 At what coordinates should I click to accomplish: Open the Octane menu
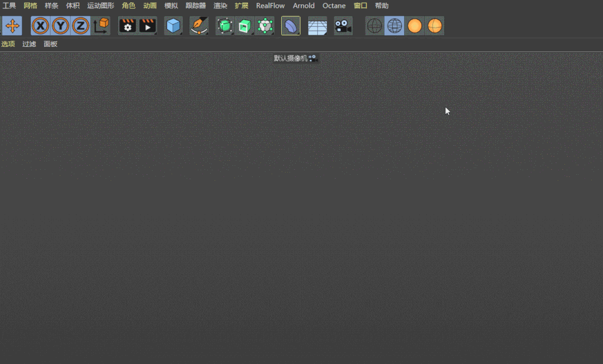pyautogui.click(x=334, y=6)
